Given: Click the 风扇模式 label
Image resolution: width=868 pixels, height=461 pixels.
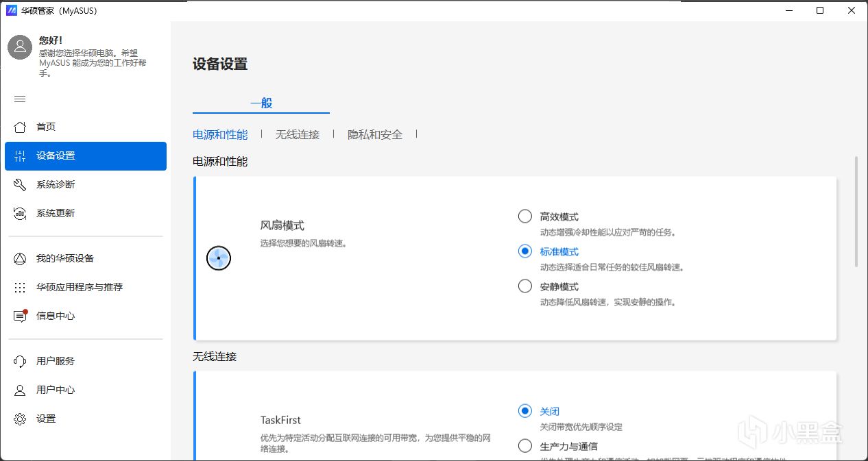Looking at the screenshot, I should (282, 225).
